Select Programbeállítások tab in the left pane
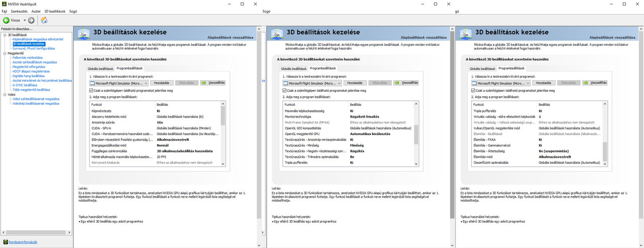Screen dimensions: 644x248 click(130, 68)
